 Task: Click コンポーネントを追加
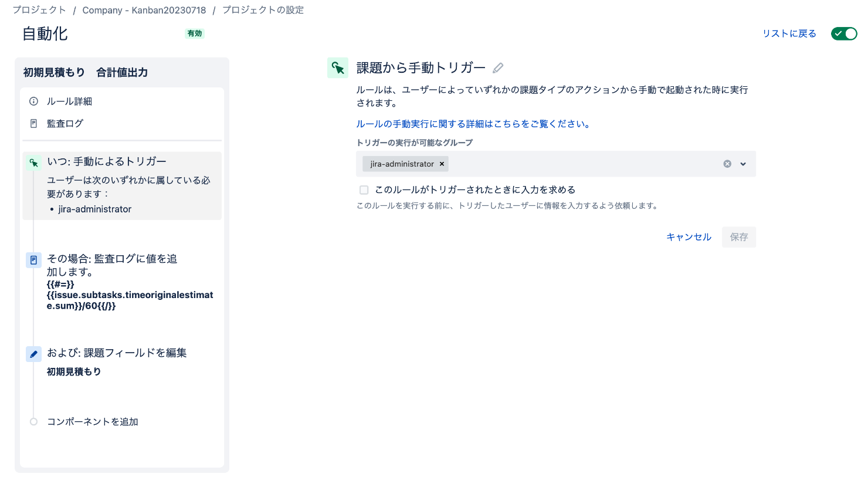click(93, 422)
